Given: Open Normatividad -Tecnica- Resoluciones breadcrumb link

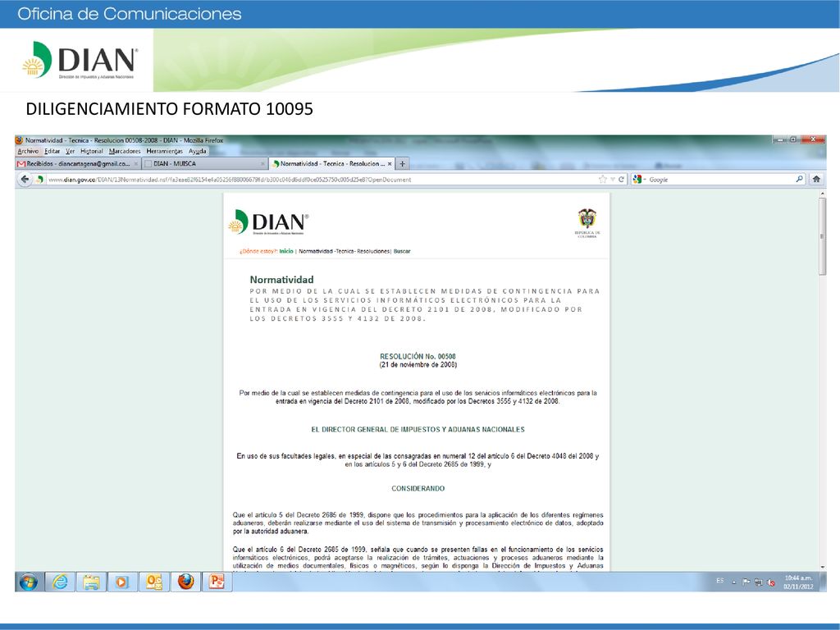Looking at the screenshot, I should 344,251.
